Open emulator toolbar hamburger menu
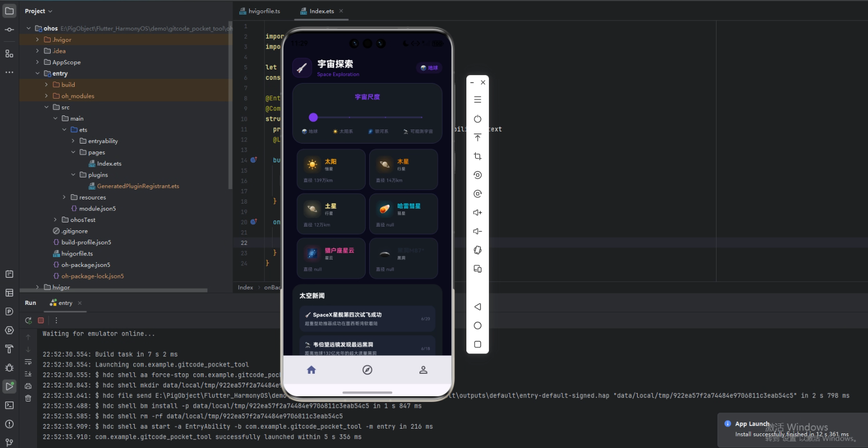Viewport: 868px width, 448px height. [477, 99]
